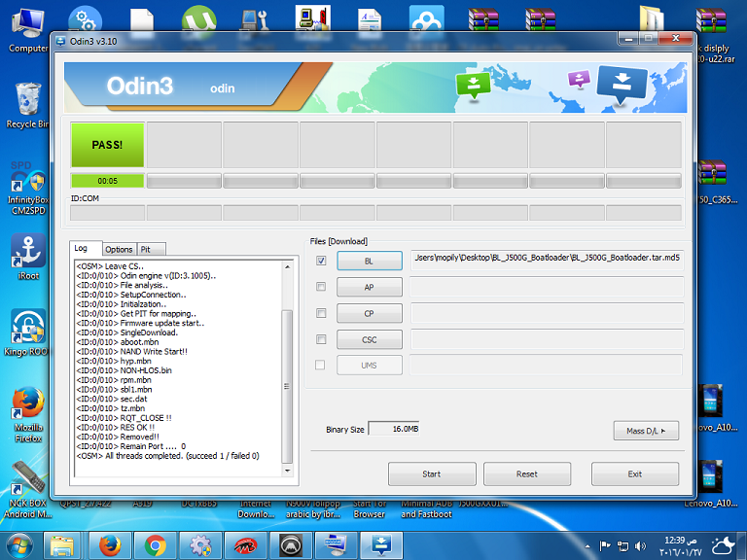747x560 pixels.
Task: Show hidden tray icons arrow
Action: coord(587,546)
